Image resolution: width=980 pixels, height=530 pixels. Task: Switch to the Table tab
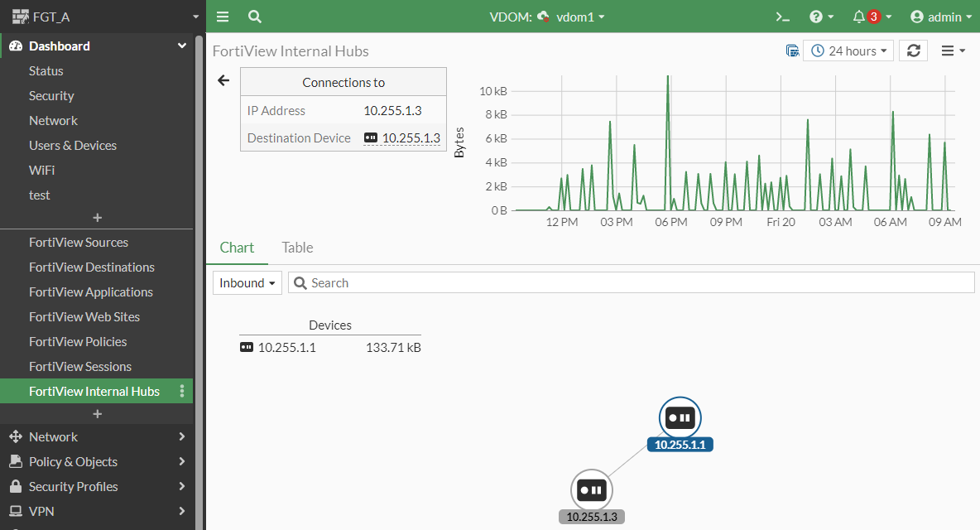tap(297, 248)
